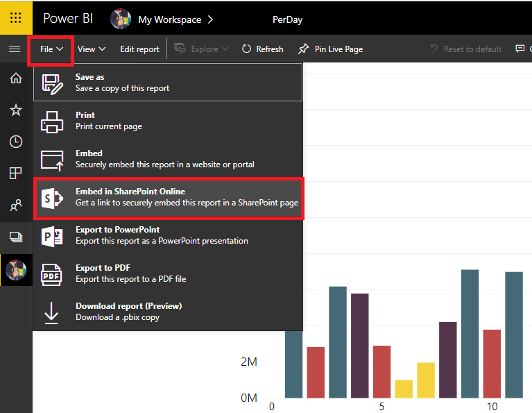
Task: Click the x-axis label 5
Action: pos(381,407)
